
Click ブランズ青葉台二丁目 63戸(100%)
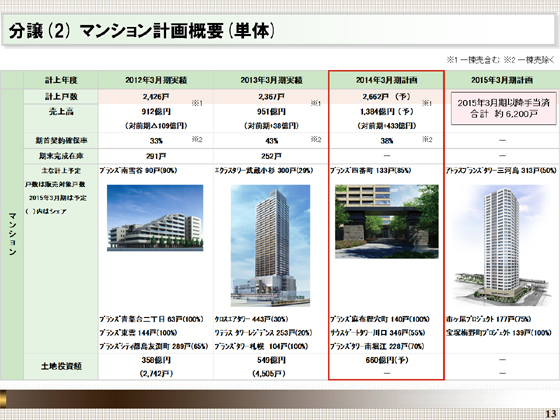pos(151,319)
